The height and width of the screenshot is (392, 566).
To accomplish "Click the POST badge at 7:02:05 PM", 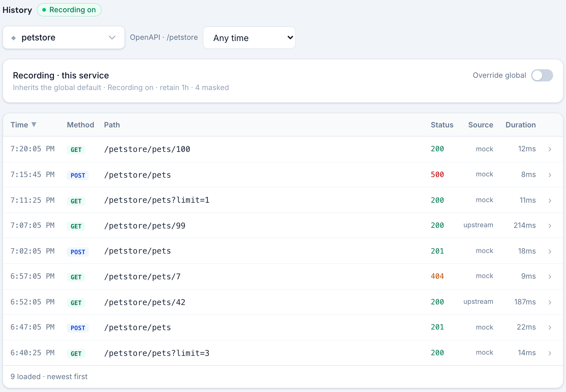I will (78, 252).
